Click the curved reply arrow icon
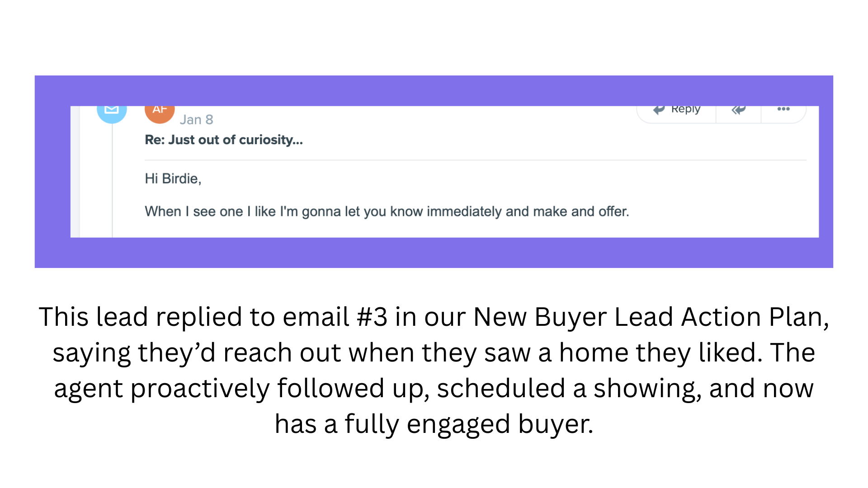The width and height of the screenshot is (868, 488). 659,110
